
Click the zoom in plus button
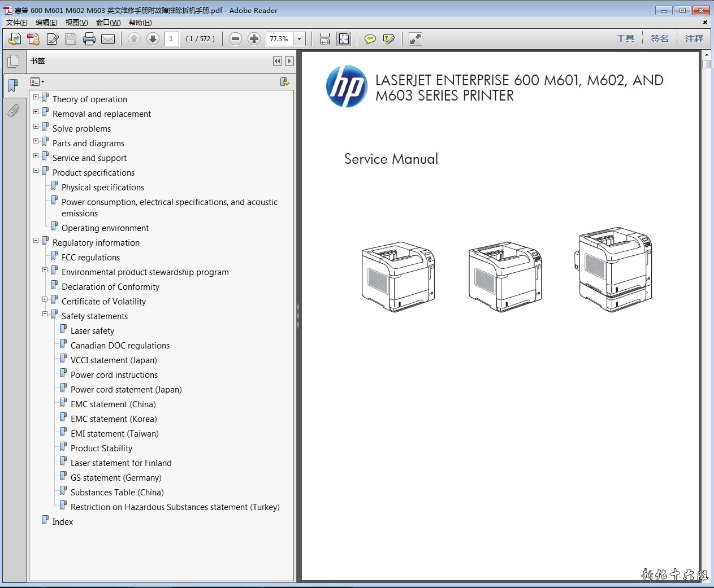coord(254,39)
